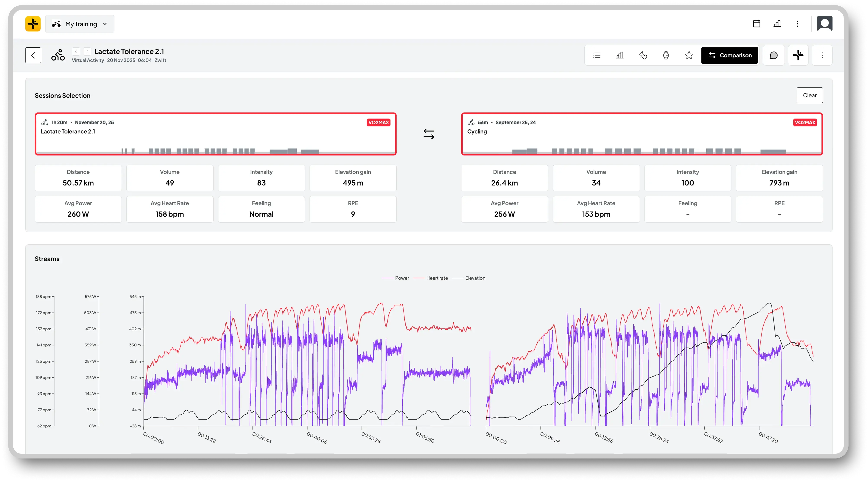
Task: Go to next activity chevron
Action: coord(87,52)
